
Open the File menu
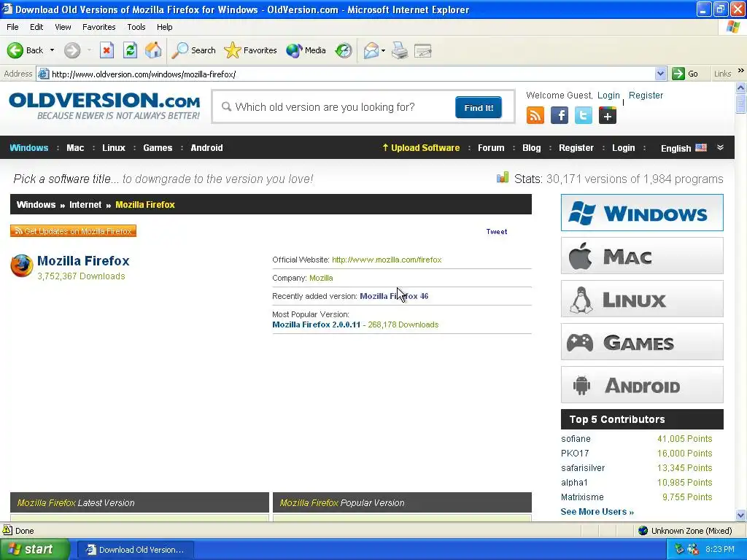point(12,27)
